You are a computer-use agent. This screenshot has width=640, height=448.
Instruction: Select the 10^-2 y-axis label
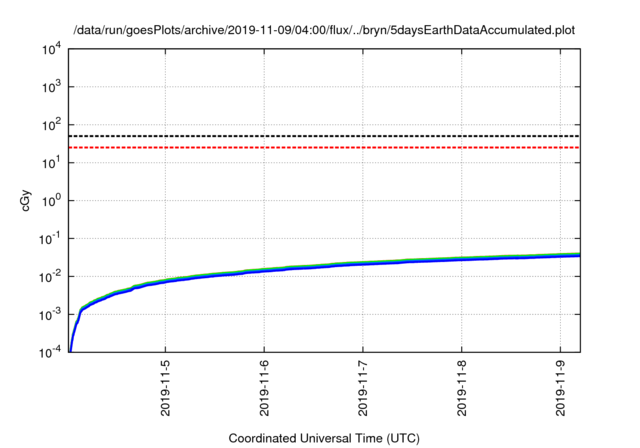[50, 277]
